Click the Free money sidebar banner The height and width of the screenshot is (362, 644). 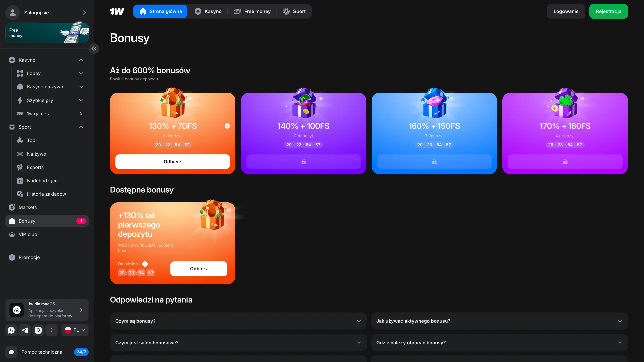pyautogui.click(x=47, y=33)
